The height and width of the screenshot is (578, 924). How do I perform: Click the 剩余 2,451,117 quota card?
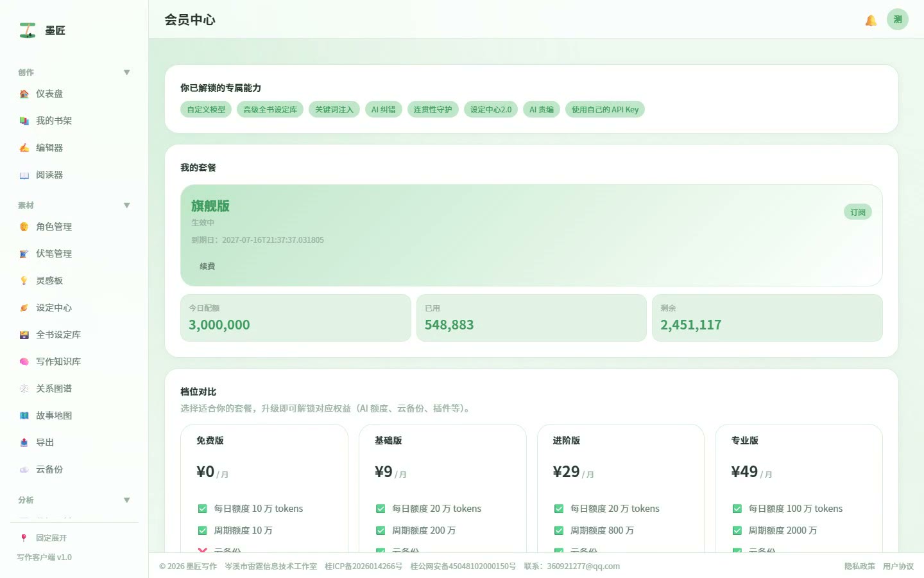[767, 318]
